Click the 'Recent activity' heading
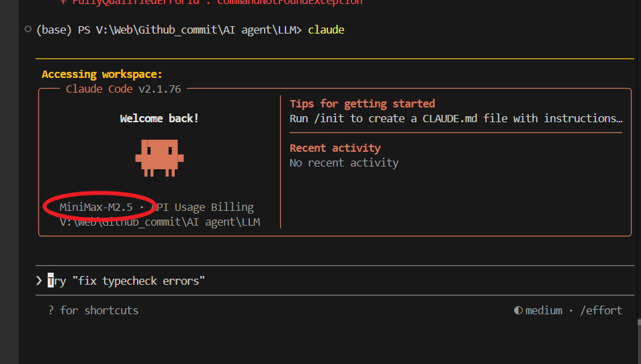The width and height of the screenshot is (641, 364). 335,148
